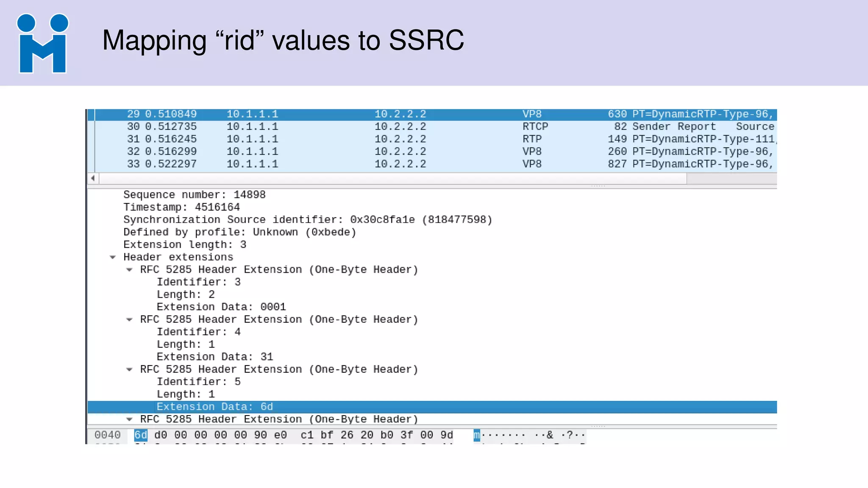Collapse the last RFC 5285 Header Extension node
Screen dimensions: 868x488
coord(129,419)
